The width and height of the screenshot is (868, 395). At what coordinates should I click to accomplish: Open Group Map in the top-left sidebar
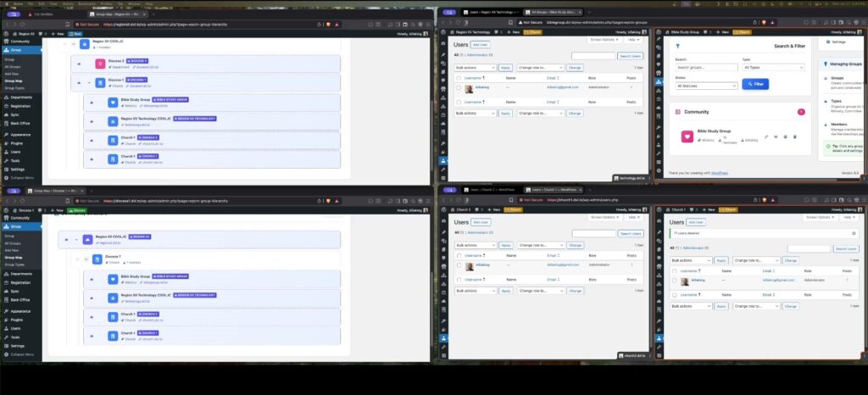click(14, 81)
